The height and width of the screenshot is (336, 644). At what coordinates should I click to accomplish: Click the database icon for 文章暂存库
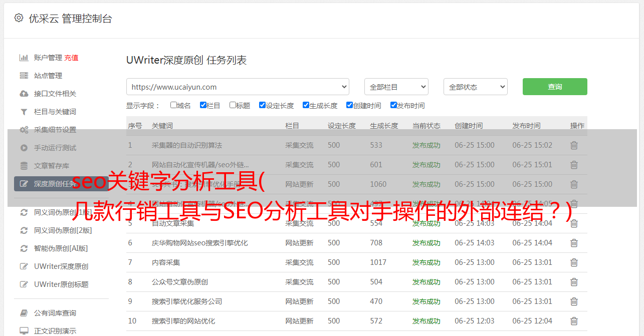coord(24,166)
